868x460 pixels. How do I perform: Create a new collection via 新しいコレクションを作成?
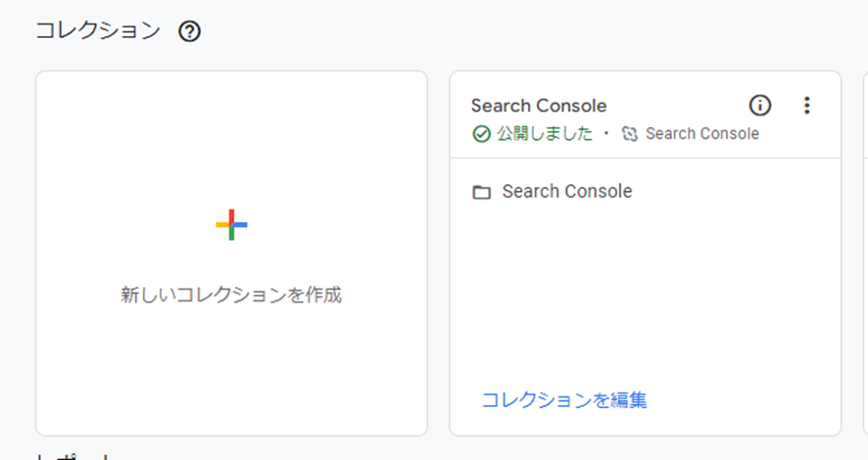tap(231, 295)
